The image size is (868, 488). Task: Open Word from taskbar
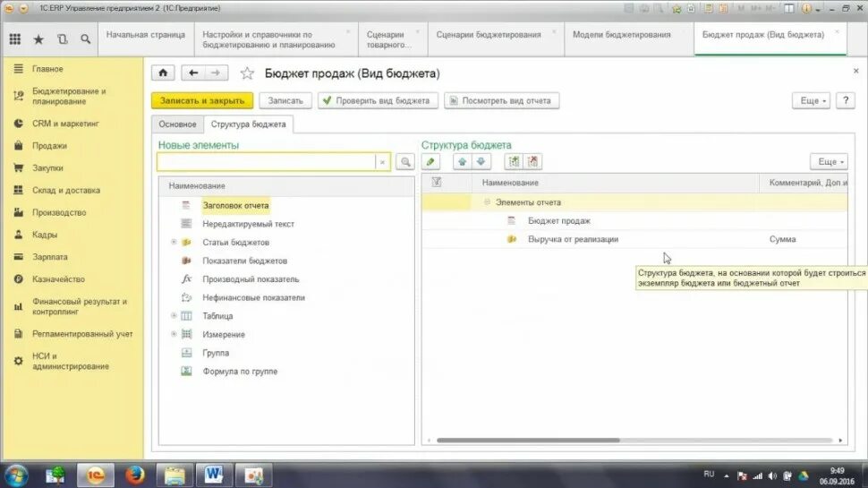click(x=214, y=475)
